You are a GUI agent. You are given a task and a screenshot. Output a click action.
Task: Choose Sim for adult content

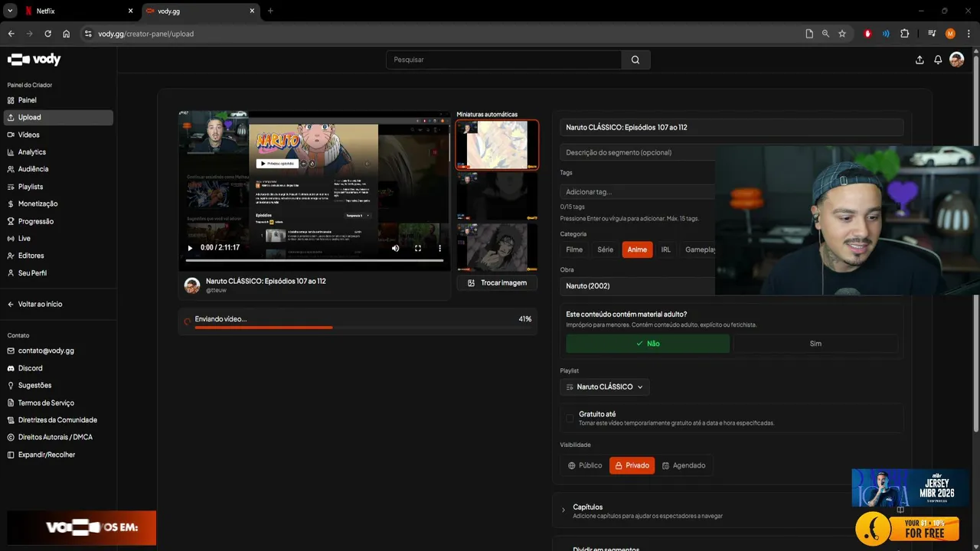pyautogui.click(x=815, y=344)
